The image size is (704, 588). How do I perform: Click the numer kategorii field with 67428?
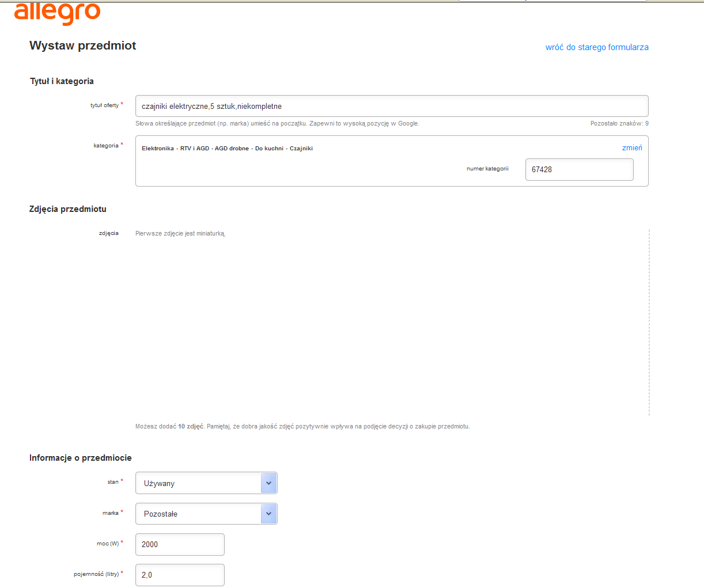tap(578, 170)
